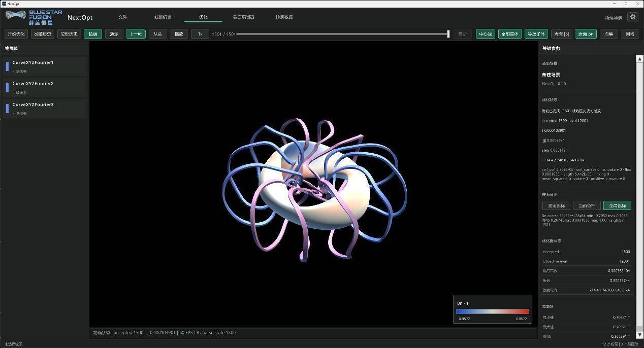Click the Bn colorbar legend gradient
The height and width of the screenshot is (348, 644).
point(492,311)
